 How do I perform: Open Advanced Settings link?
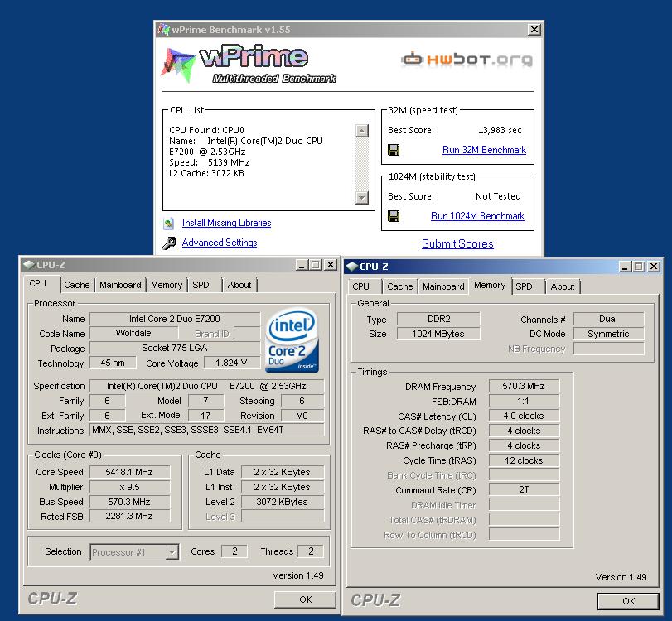(220, 243)
